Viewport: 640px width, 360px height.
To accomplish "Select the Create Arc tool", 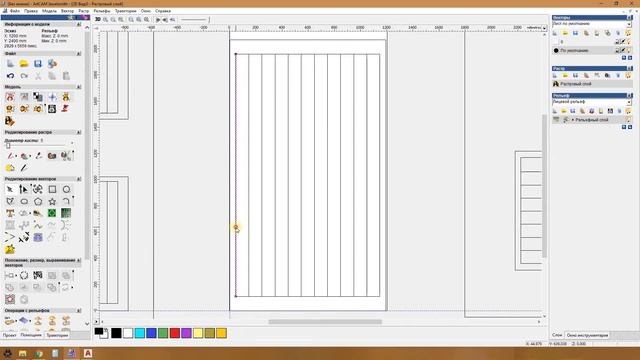I will point(66,201).
